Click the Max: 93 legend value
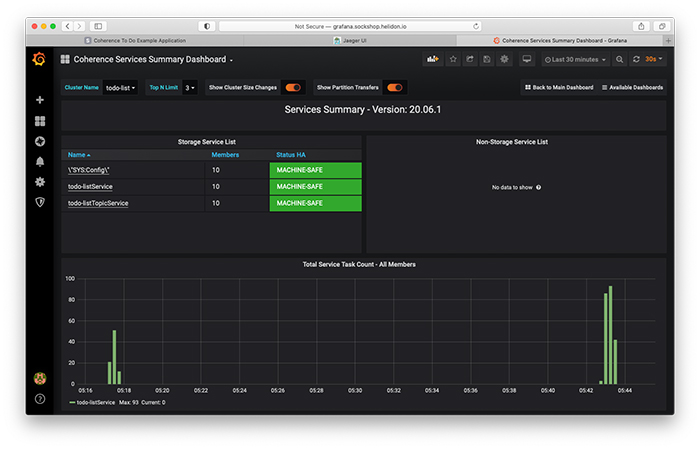Viewport: 700px width, 449px height. click(129, 403)
